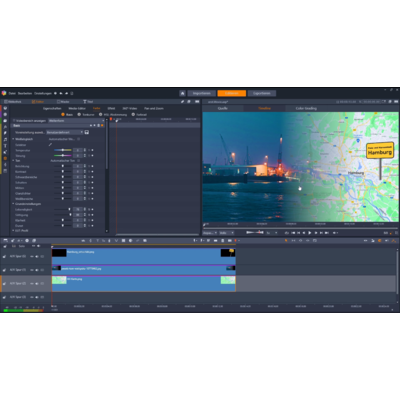The image size is (400, 400).
Task: Click the Importieren button
Action: [202, 93]
